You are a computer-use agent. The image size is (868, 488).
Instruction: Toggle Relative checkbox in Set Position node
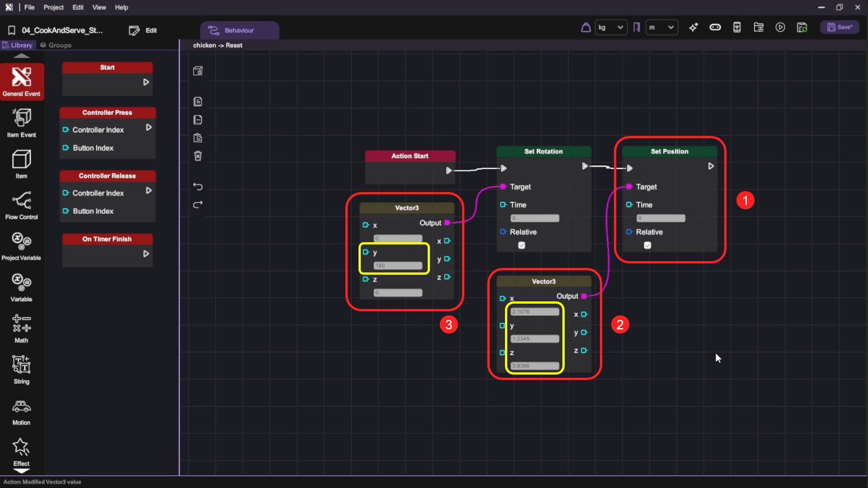647,245
